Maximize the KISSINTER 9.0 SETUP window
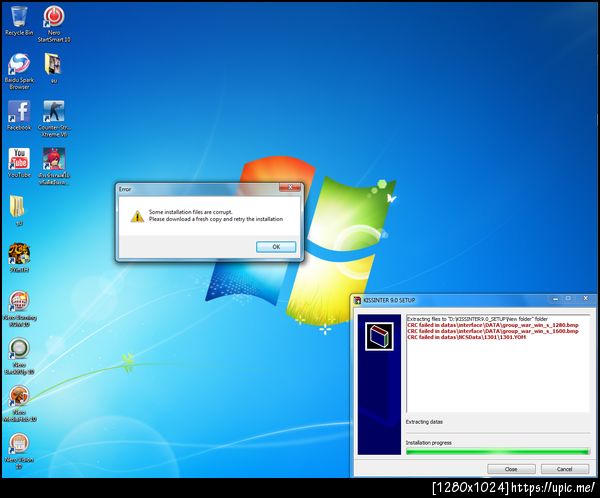Image resolution: width=600 pixels, height=498 pixels. click(568, 299)
